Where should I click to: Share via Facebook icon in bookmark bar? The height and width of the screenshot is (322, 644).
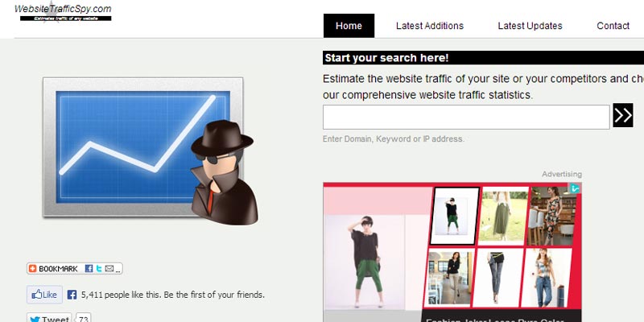pyautogui.click(x=89, y=269)
